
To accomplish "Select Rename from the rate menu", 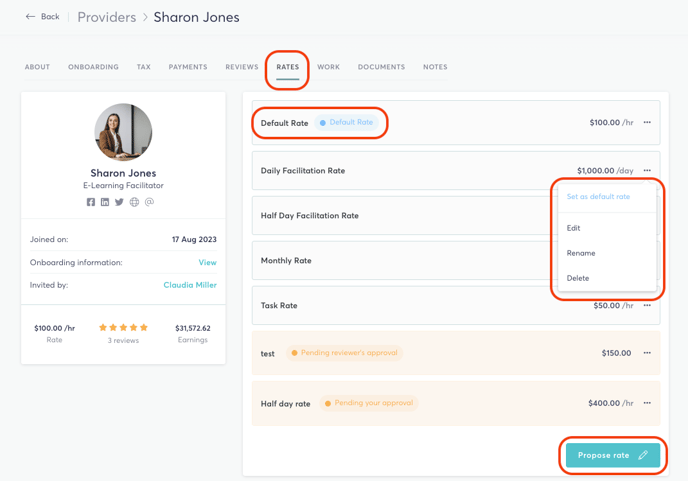I will pyautogui.click(x=581, y=253).
